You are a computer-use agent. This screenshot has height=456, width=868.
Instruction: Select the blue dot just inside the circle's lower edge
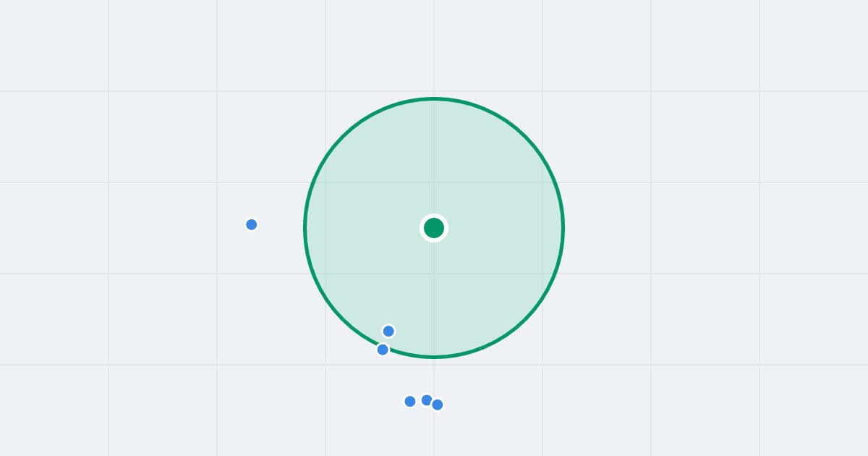pos(388,331)
